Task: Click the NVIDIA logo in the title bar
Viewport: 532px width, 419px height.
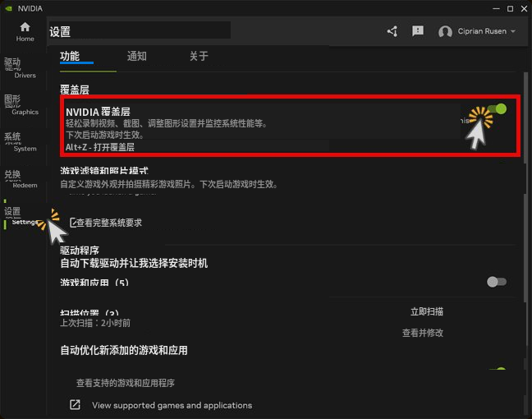Action: coord(9,8)
